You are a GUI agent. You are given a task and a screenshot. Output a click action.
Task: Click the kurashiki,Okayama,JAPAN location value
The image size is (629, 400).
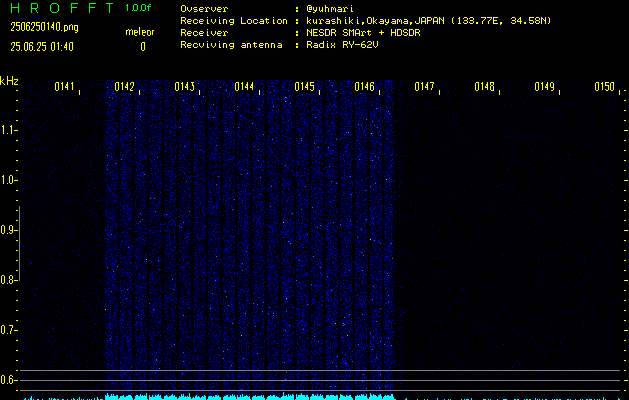click(428, 20)
